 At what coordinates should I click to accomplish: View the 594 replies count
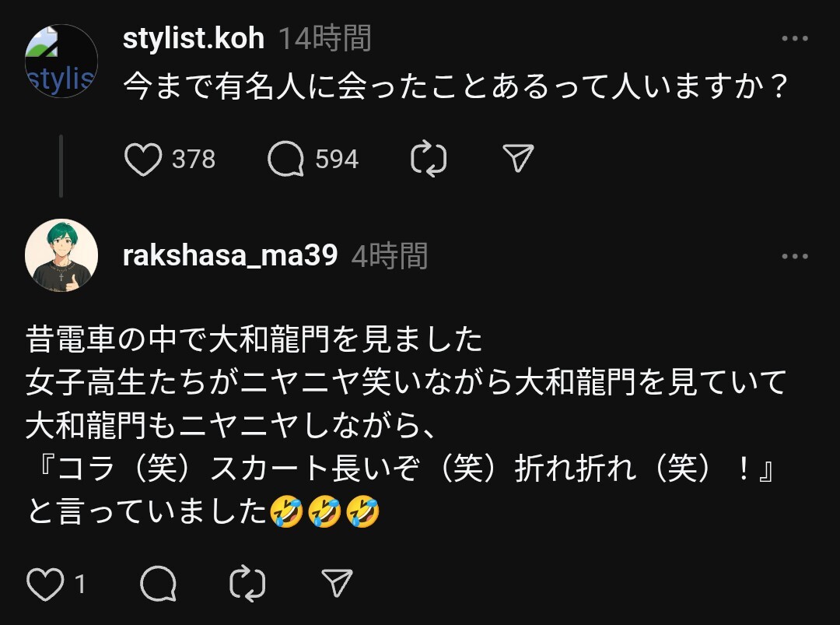click(337, 160)
